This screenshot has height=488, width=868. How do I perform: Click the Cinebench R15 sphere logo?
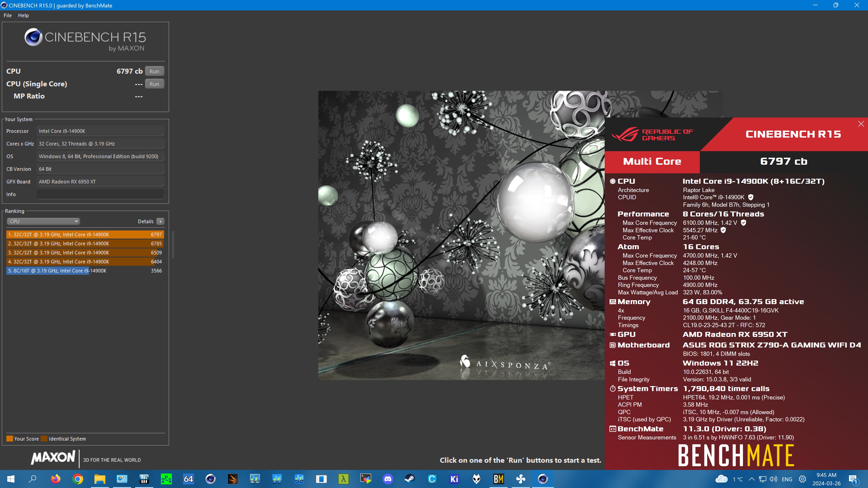(33, 37)
